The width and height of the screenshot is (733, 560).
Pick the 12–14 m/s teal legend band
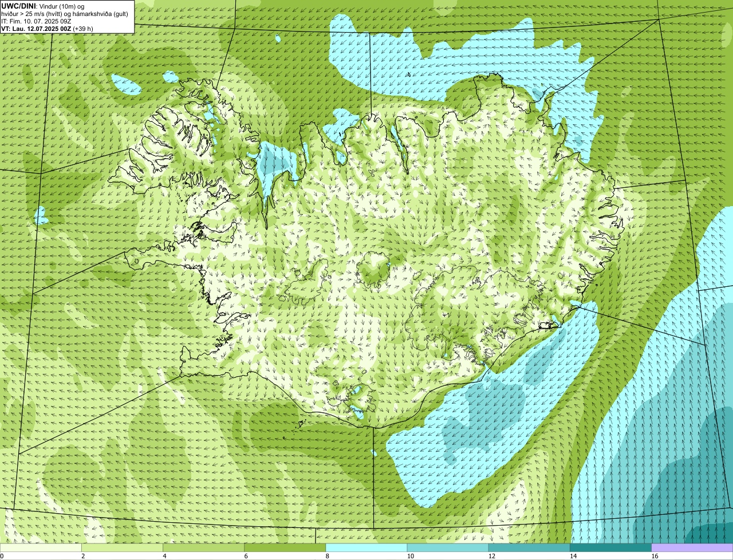pos(529,548)
